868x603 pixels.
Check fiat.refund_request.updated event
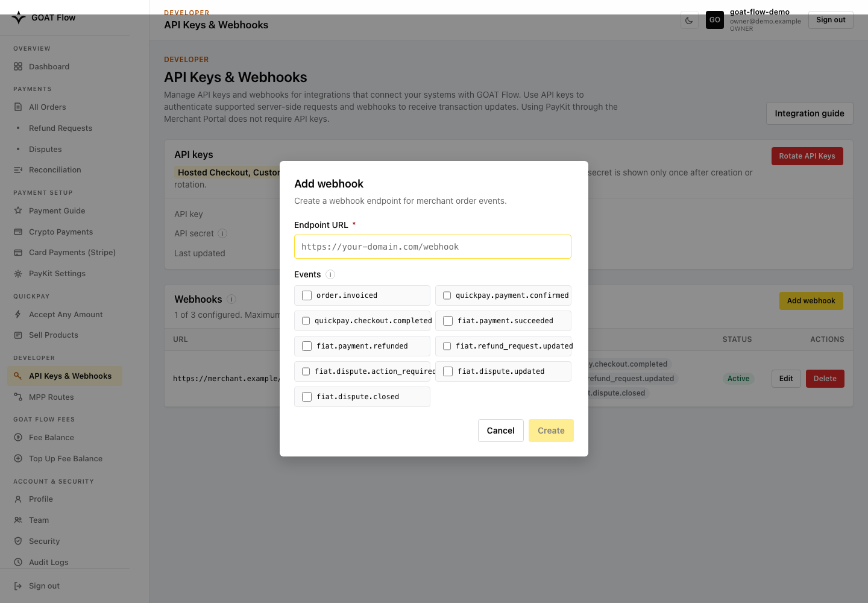(x=447, y=346)
